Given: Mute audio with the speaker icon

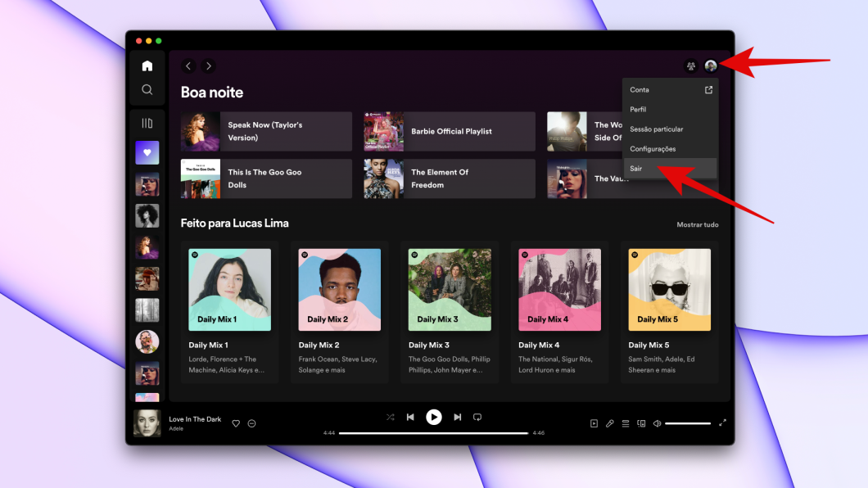Looking at the screenshot, I should [x=657, y=423].
